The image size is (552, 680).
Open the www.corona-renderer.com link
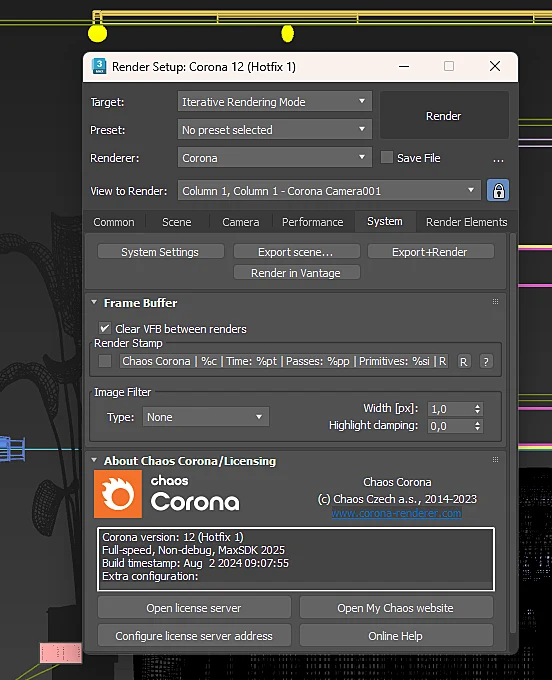coord(396,513)
